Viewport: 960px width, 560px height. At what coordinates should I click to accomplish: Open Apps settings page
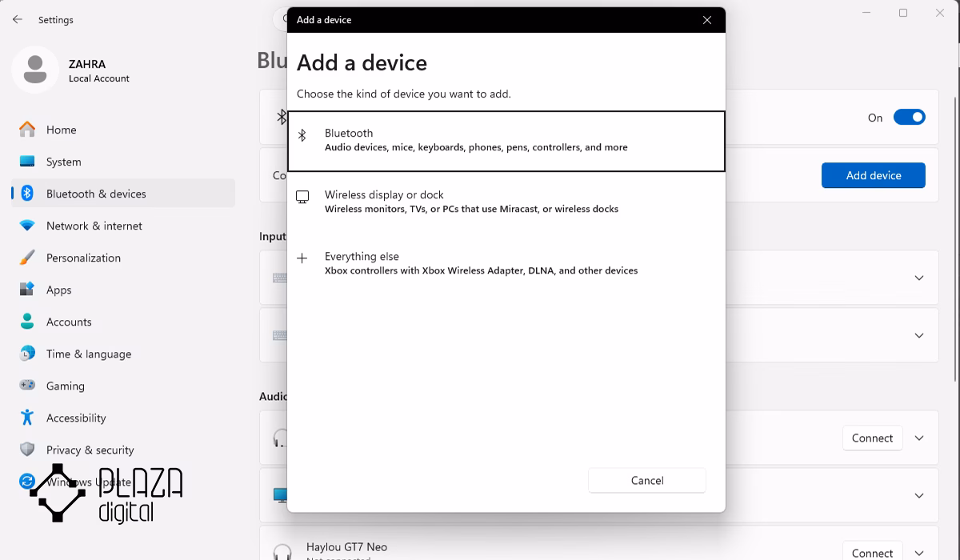(123, 290)
